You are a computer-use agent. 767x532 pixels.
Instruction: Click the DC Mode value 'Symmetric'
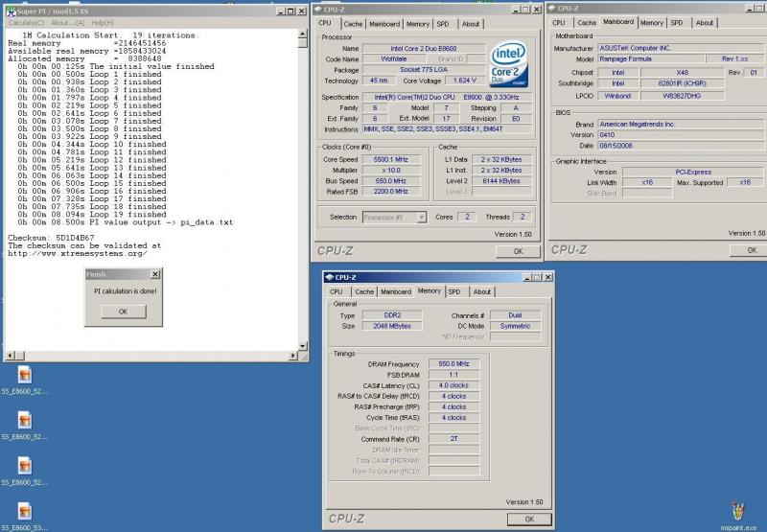[515, 326]
